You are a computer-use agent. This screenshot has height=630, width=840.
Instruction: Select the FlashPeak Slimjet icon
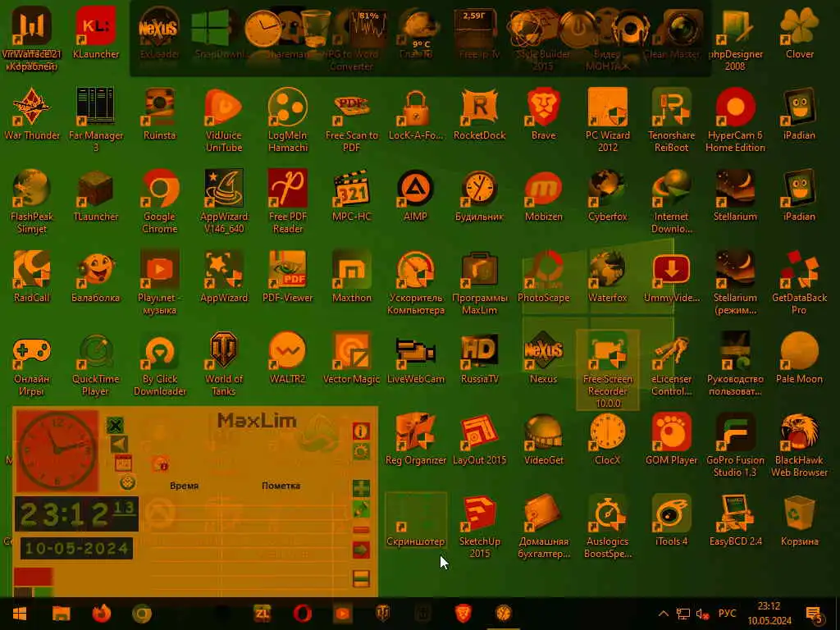[32, 202]
